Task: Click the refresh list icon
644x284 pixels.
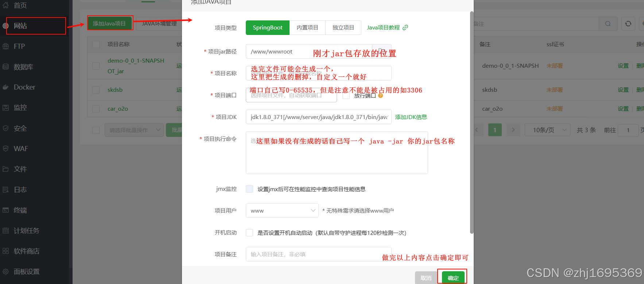Action: pyautogui.click(x=628, y=24)
